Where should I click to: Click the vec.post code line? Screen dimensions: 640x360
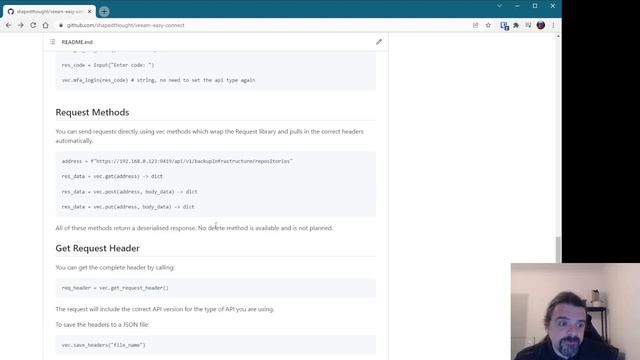click(x=129, y=191)
